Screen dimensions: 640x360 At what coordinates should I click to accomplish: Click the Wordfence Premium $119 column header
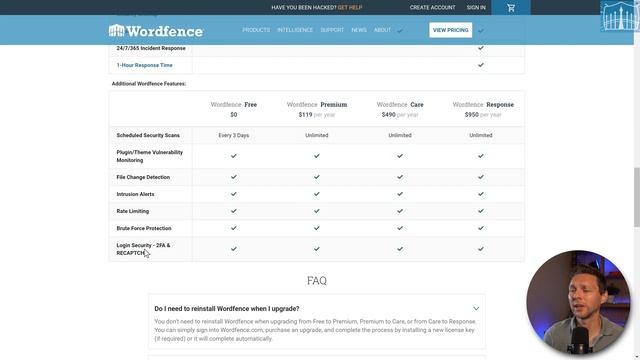(x=317, y=109)
